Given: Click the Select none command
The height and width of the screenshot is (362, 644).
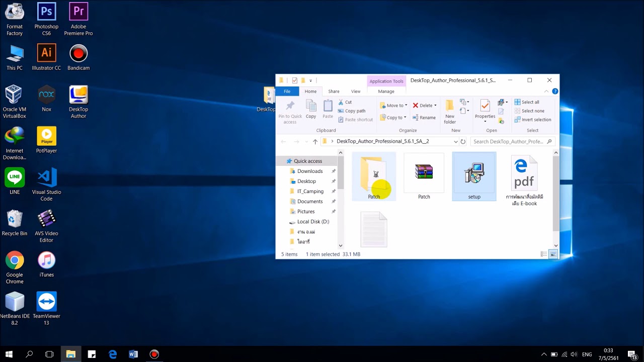Looking at the screenshot, I should 529,111.
